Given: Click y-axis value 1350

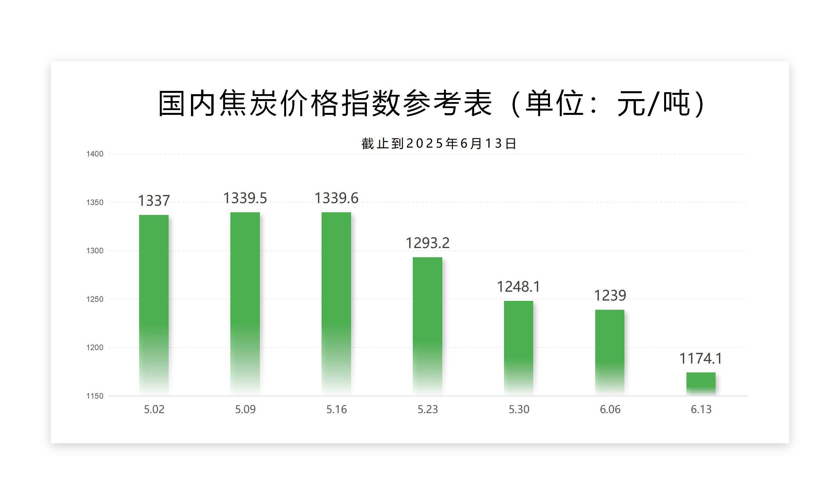Looking at the screenshot, I should pos(95,202).
